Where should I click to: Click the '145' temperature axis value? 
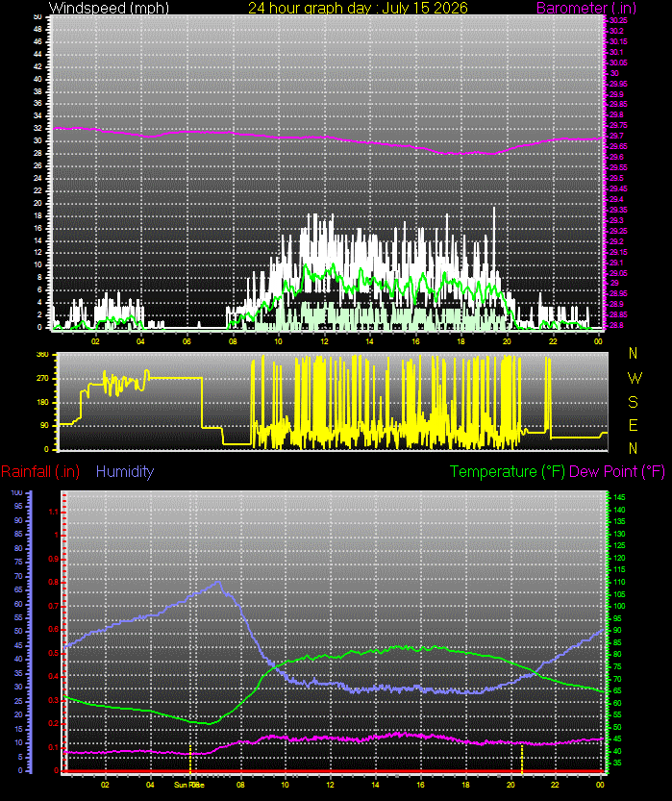(x=619, y=497)
